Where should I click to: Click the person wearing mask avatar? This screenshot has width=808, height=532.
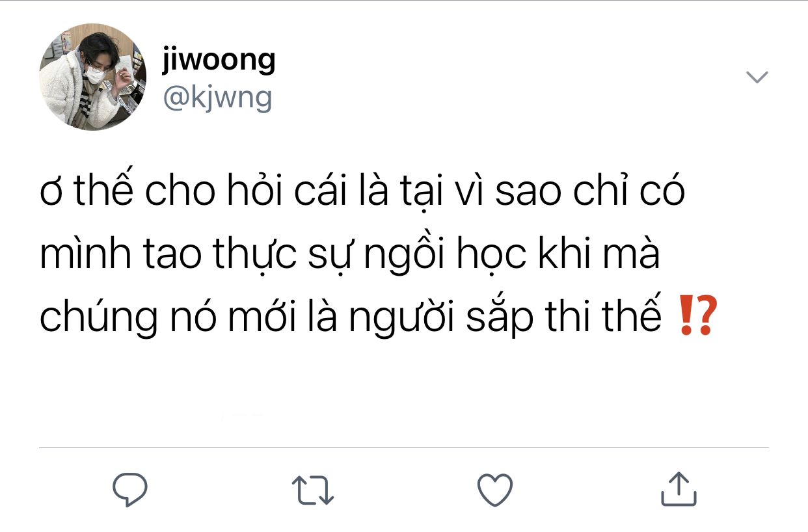[x=92, y=77]
